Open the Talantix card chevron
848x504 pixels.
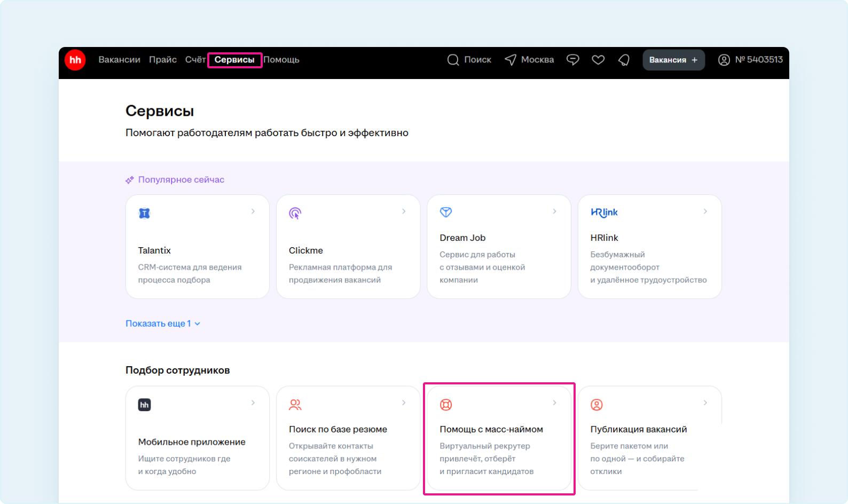coord(253,211)
